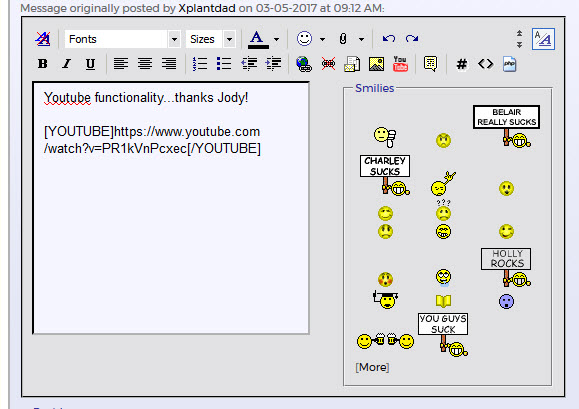The width and height of the screenshot is (579, 409).
Task: Insert the open book smiley
Action: coord(443,301)
